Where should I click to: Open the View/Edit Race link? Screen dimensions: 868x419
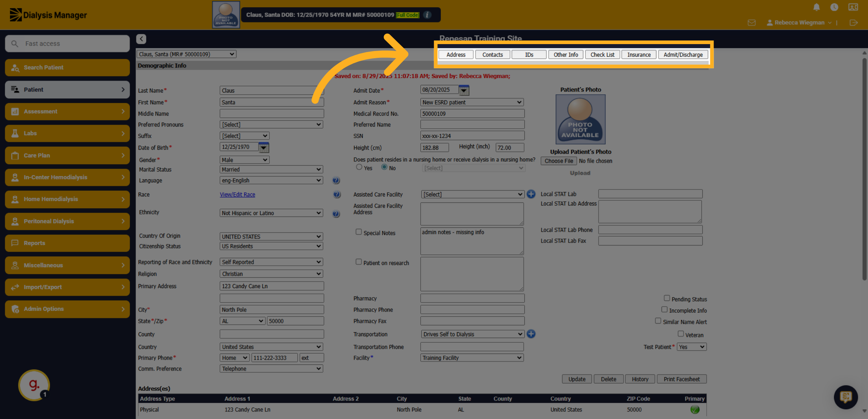(x=237, y=194)
